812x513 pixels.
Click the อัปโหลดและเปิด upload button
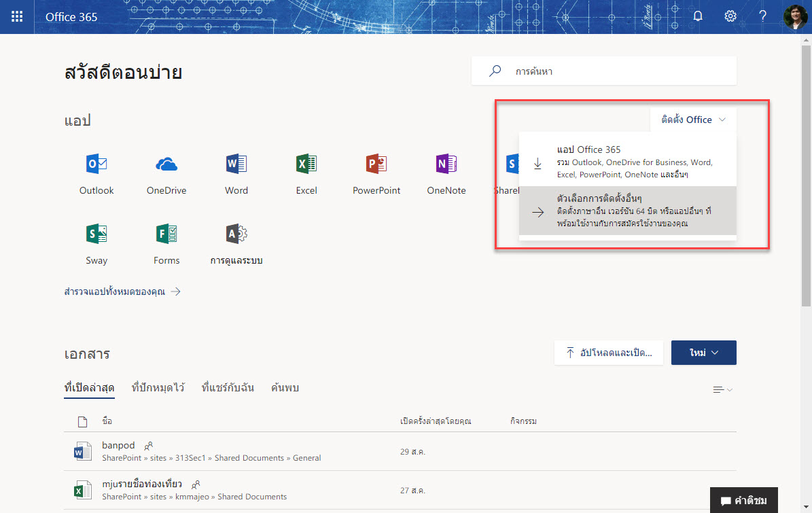(608, 353)
